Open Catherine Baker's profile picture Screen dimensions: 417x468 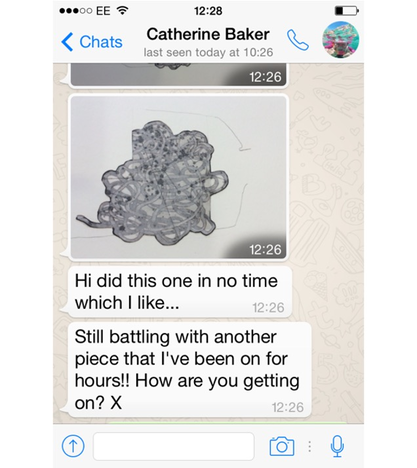coord(340,40)
